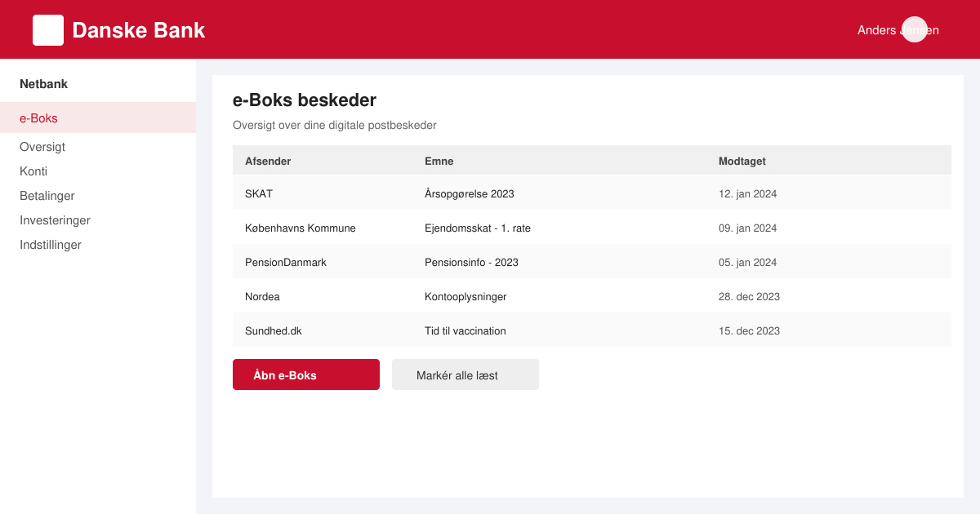Open the user avatar circle in header
The image size is (980, 514).
coord(915,29)
